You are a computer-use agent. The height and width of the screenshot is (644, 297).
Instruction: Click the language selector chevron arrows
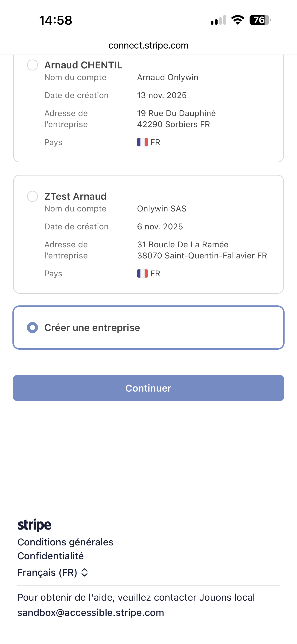[84, 573]
